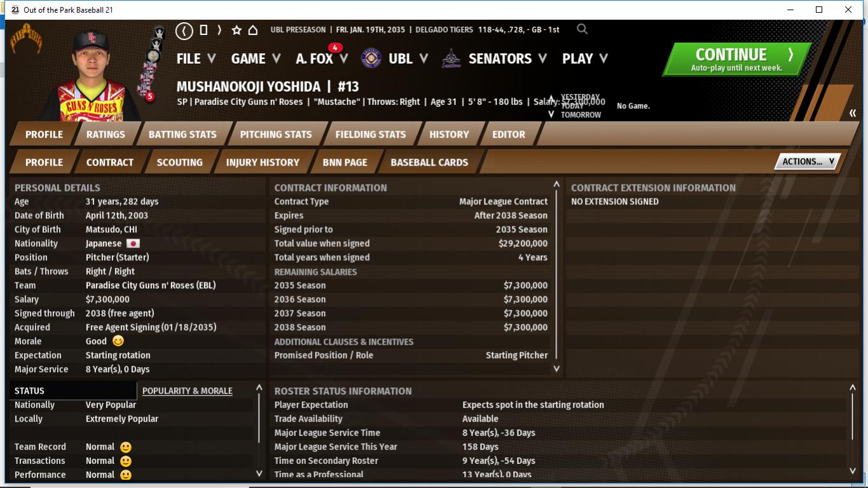Switch to the BATTING STATS tab
Image resolution: width=868 pixels, height=488 pixels.
tap(183, 134)
